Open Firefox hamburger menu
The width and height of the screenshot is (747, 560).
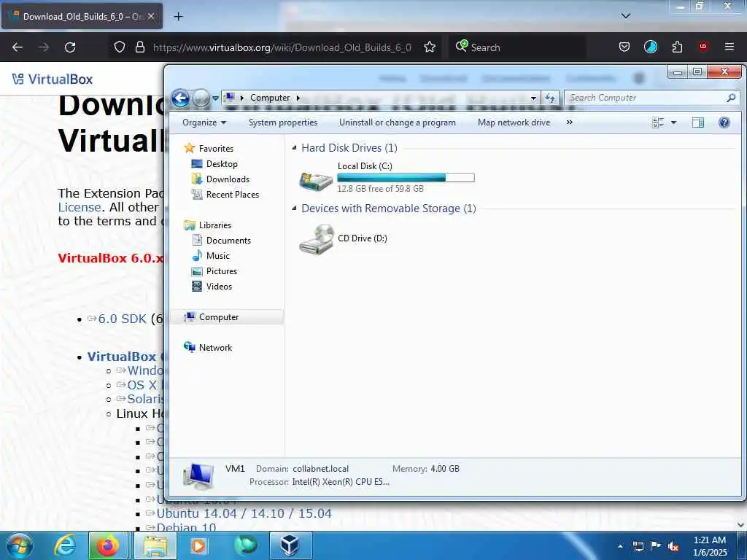point(729,47)
